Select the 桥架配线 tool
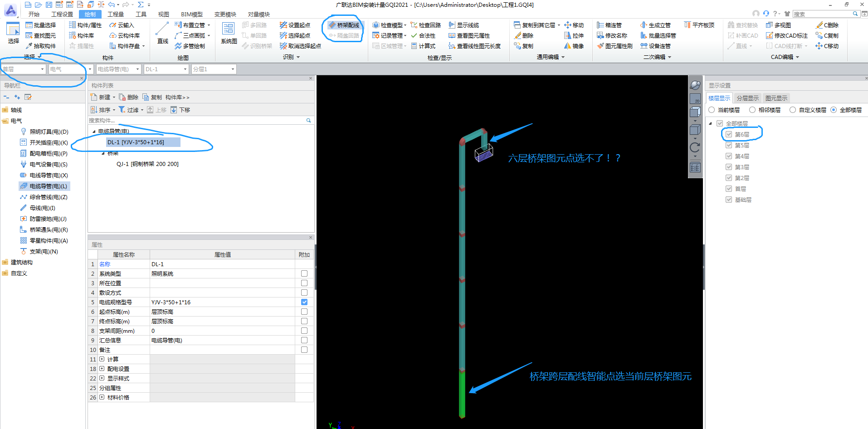The width and height of the screenshot is (868, 429). coord(344,25)
